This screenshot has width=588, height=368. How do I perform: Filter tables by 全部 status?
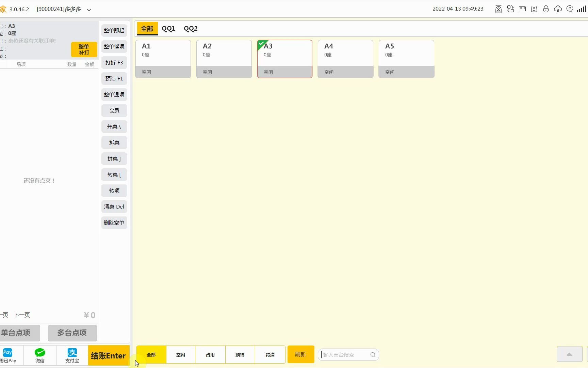tap(151, 355)
